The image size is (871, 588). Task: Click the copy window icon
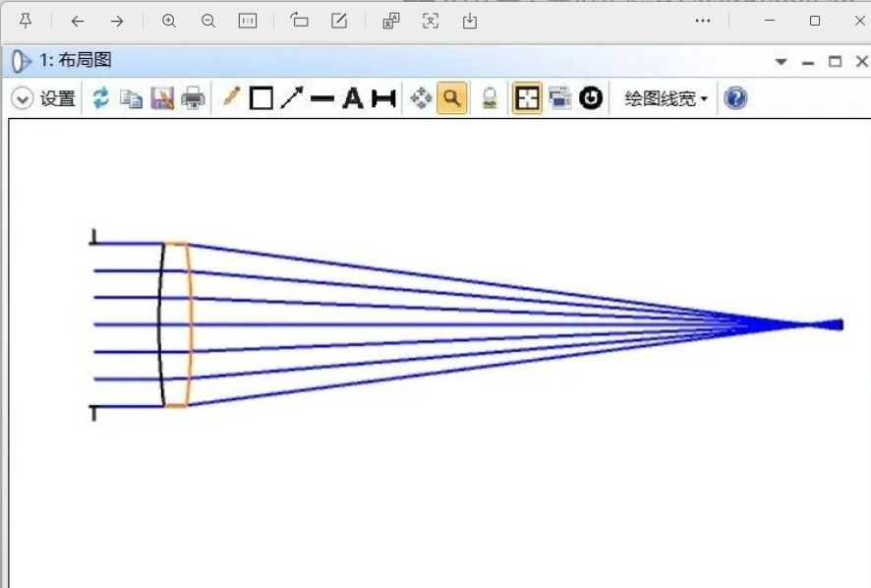click(131, 98)
